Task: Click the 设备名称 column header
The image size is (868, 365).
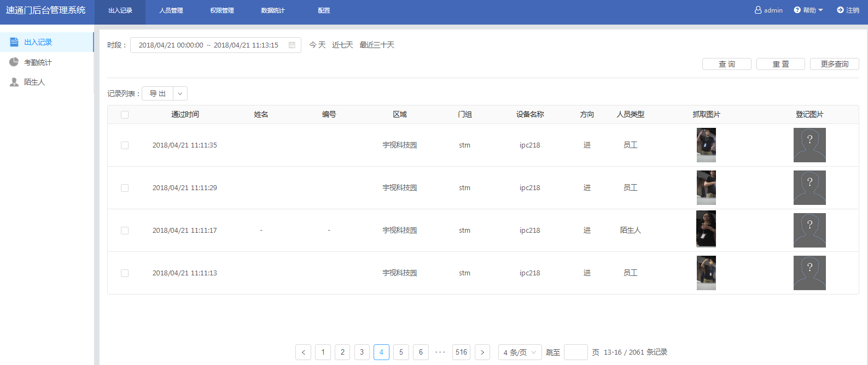Action: click(x=530, y=115)
